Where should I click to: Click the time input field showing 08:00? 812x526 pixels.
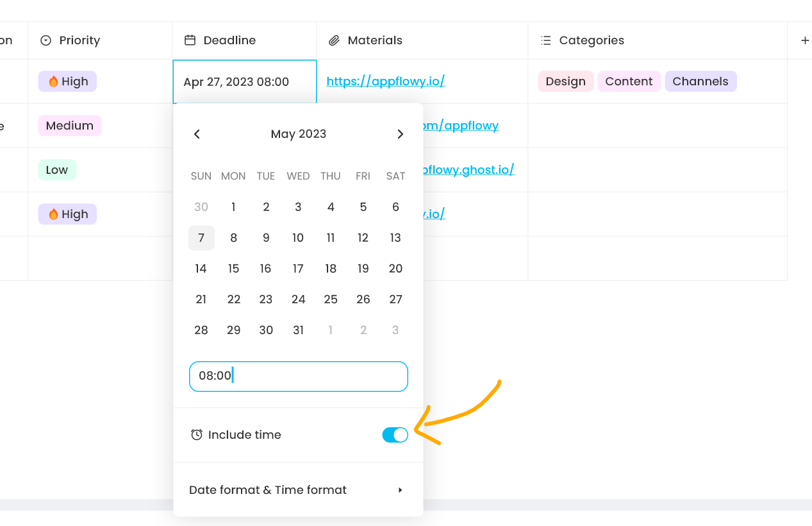(298, 376)
